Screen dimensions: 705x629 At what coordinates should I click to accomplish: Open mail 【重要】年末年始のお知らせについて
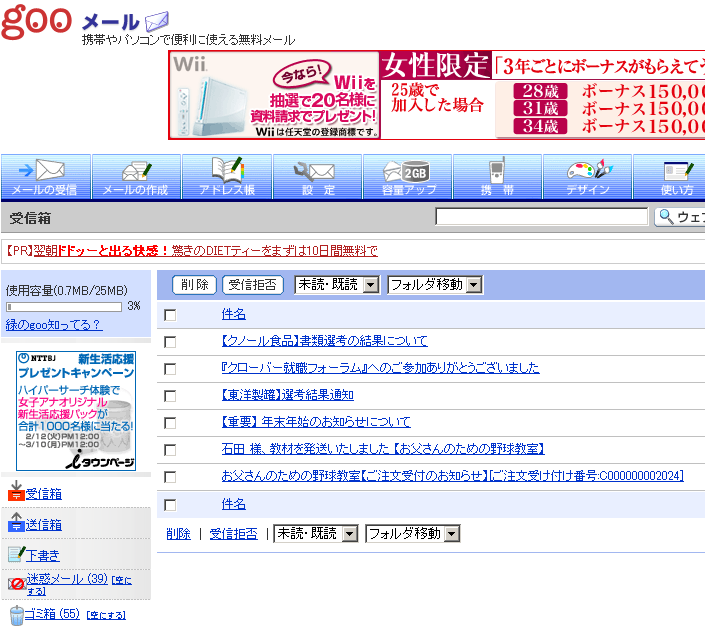(x=316, y=422)
